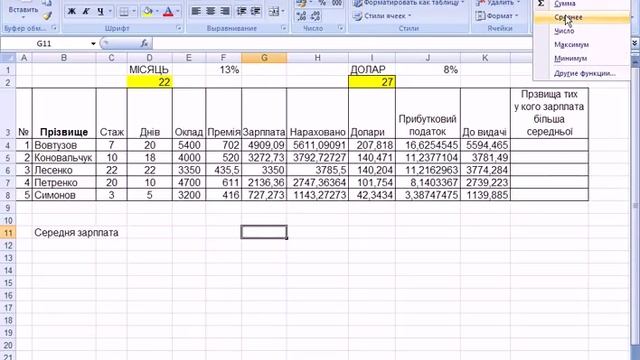
Task: Open the borders dropdown arrow
Action: point(133,11)
